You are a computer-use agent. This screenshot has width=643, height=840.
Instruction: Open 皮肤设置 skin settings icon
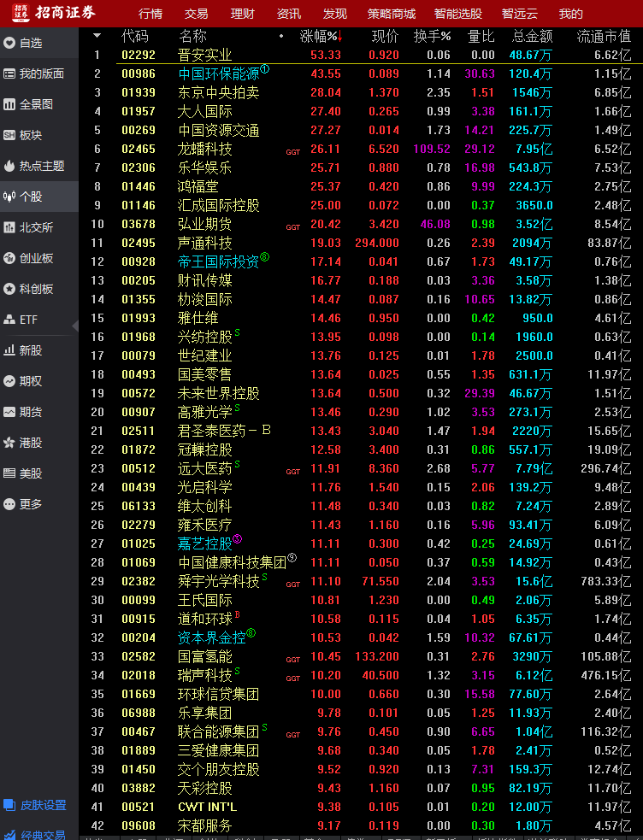click(x=9, y=805)
